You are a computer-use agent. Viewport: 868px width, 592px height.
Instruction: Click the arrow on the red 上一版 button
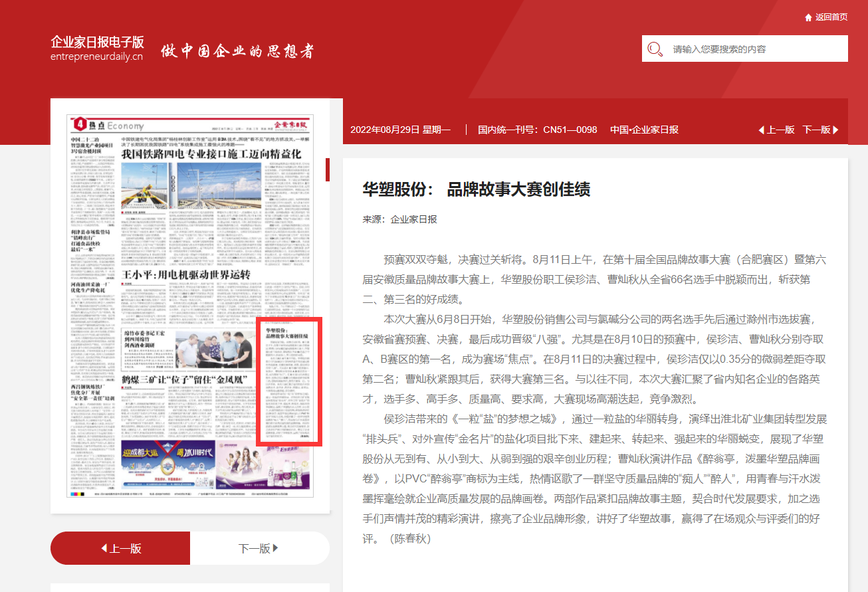[x=104, y=549]
